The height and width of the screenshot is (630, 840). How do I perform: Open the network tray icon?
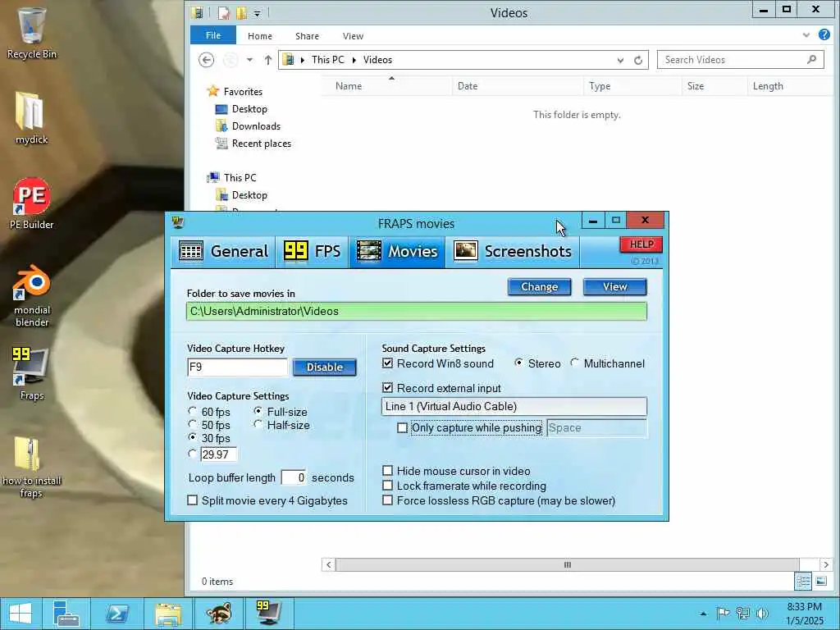coord(742,613)
